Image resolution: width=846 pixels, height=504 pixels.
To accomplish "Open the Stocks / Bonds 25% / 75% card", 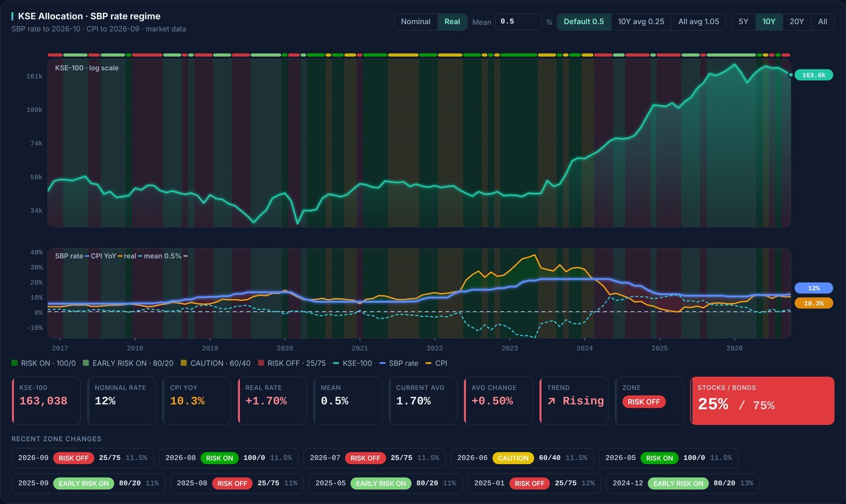I will click(762, 400).
